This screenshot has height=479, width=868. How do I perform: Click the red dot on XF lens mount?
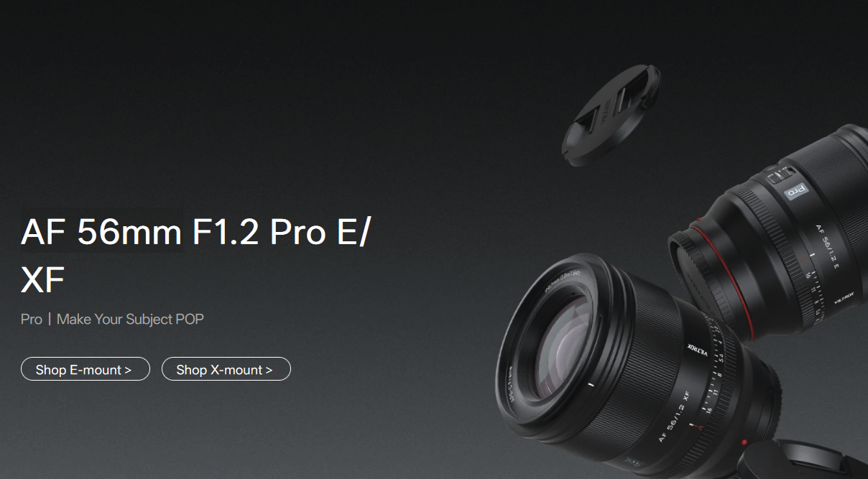(744, 442)
